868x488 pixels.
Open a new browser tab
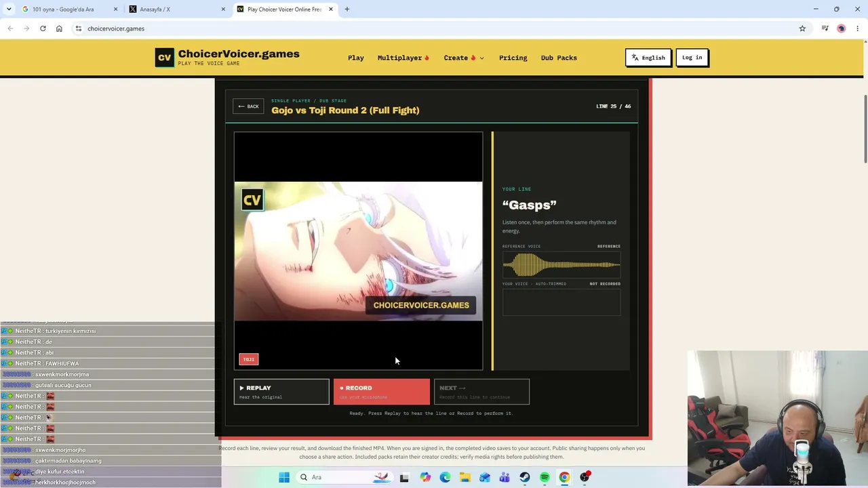point(347,9)
